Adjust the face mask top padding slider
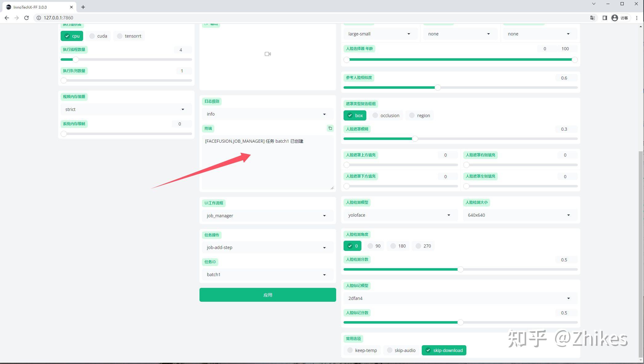This screenshot has width=644, height=364. (401, 165)
